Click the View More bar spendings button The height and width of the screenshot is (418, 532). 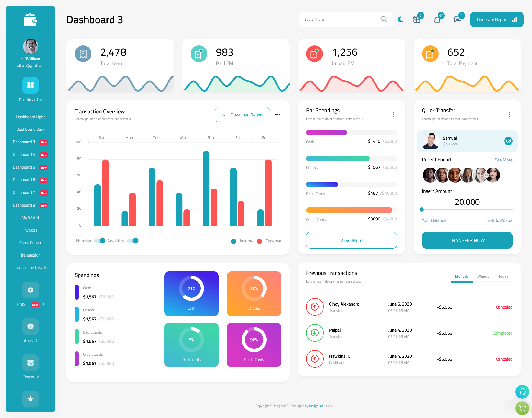352,240
